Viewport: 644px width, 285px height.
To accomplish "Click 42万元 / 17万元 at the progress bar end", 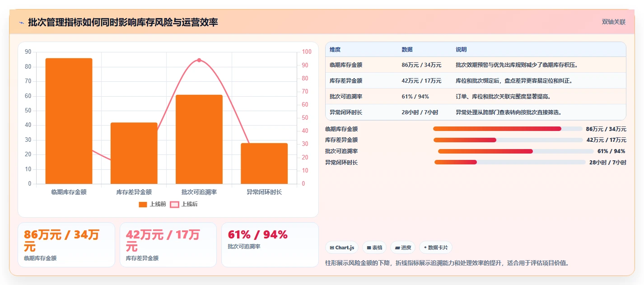I will 607,140.
